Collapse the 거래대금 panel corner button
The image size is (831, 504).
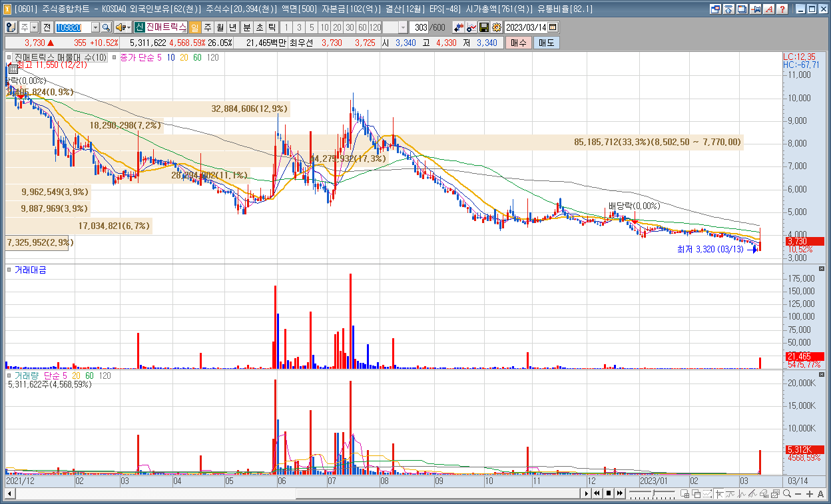pyautogui.click(x=822, y=269)
